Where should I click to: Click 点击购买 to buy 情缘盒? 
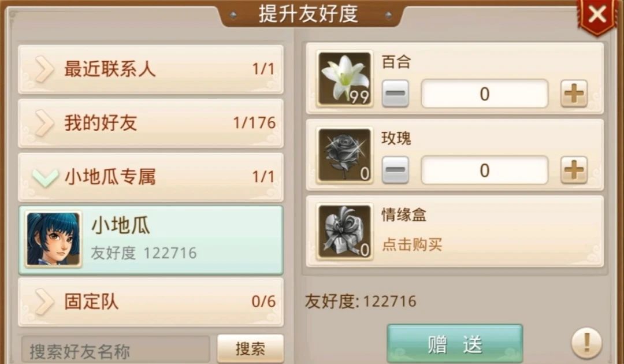click(412, 244)
